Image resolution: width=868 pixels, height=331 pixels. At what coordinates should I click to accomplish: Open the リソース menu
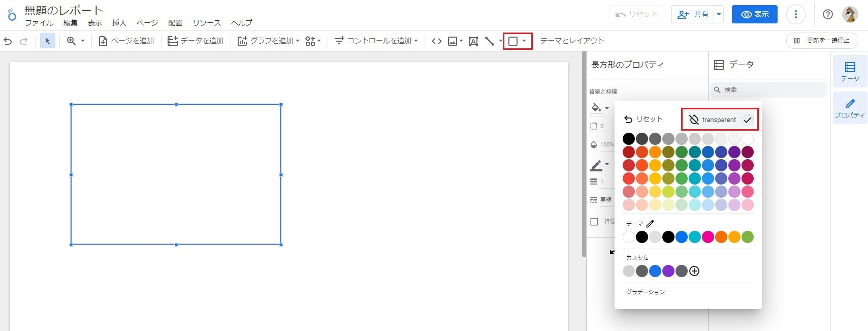[207, 23]
